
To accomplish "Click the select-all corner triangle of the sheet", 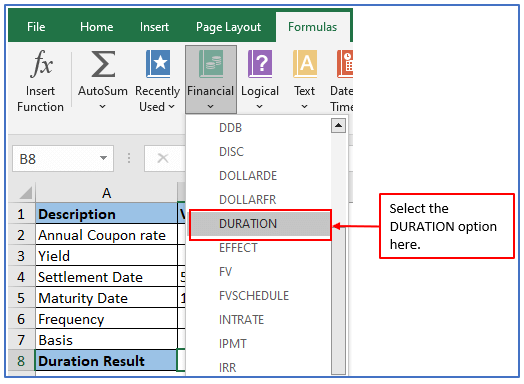I will pyautogui.click(x=25, y=193).
